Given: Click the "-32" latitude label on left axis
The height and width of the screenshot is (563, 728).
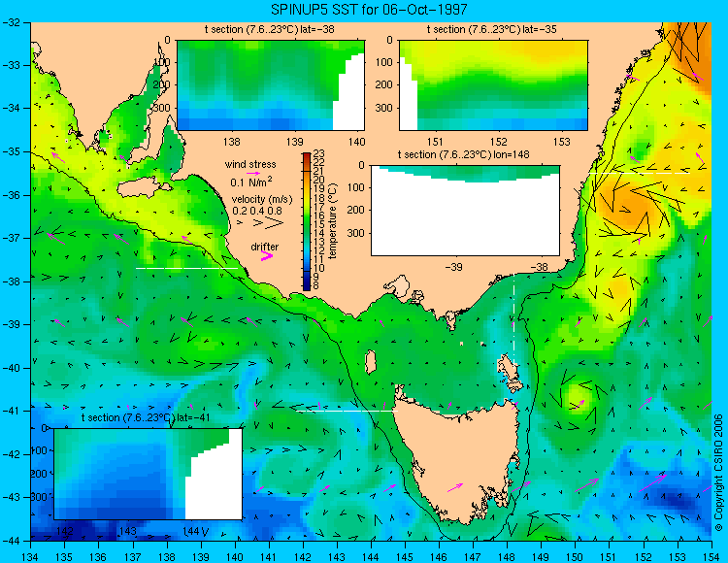Looking at the screenshot, I should click(11, 22).
